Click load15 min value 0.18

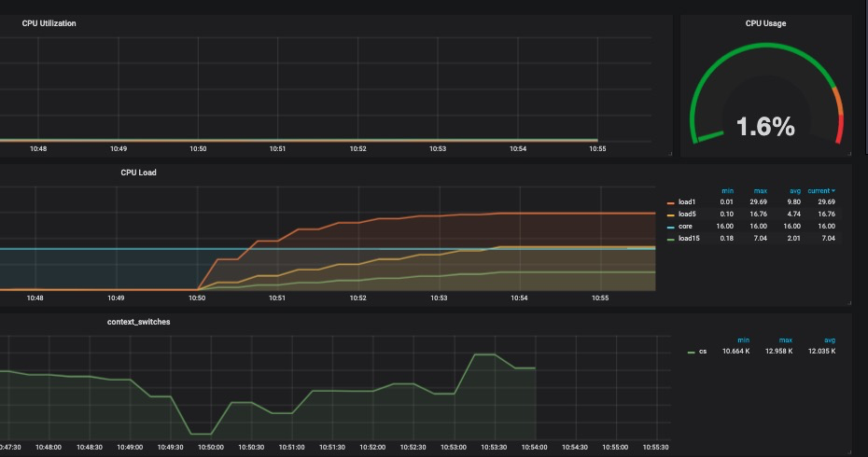pyautogui.click(x=727, y=239)
